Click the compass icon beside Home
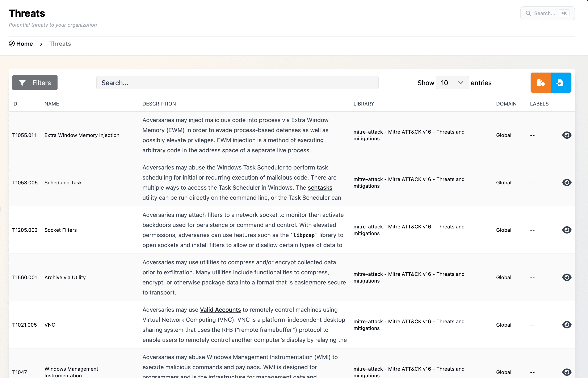The image size is (588, 378). pos(12,44)
